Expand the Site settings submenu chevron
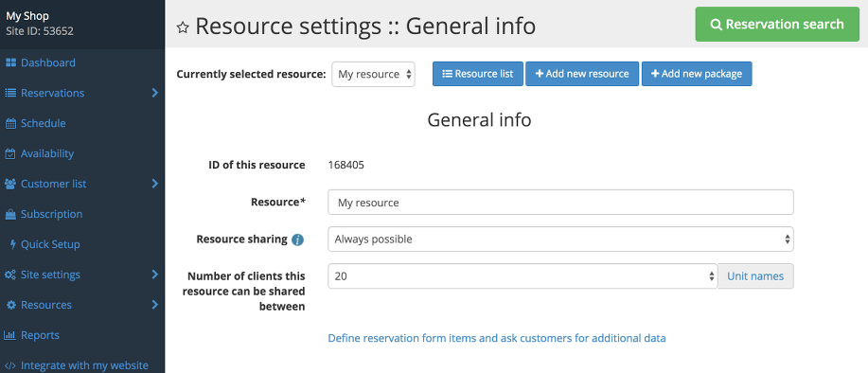Image resolution: width=868 pixels, height=373 pixels. pos(155,275)
